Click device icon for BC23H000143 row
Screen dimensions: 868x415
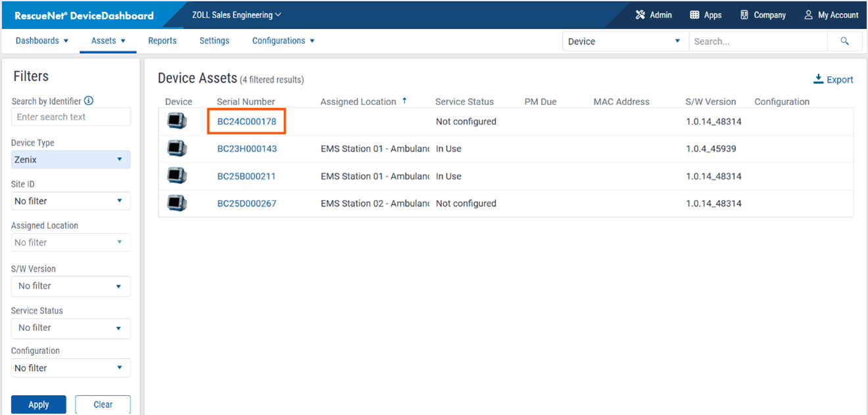[177, 149]
